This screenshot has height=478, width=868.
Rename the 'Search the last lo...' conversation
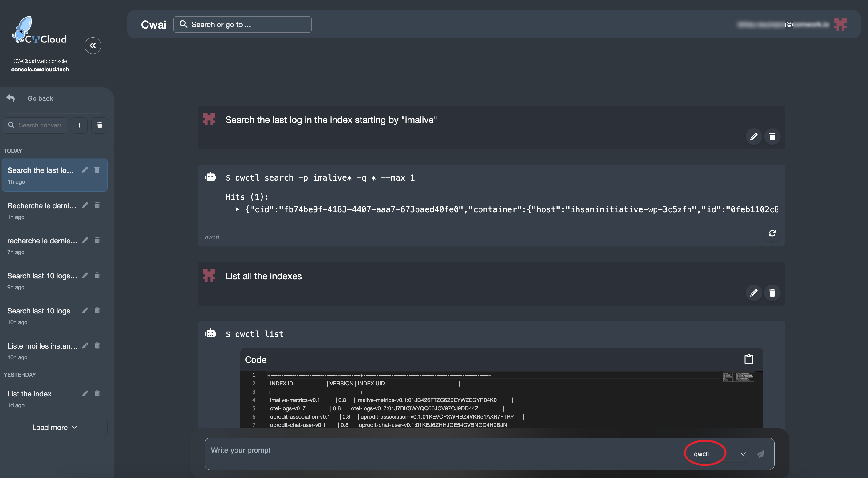pos(85,170)
